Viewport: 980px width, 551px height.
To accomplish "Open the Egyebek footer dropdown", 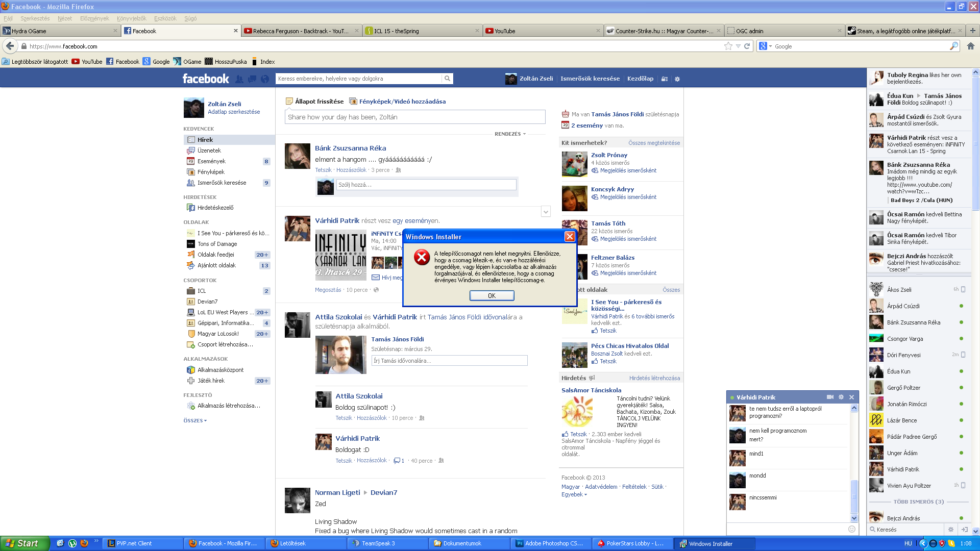I will click(574, 494).
